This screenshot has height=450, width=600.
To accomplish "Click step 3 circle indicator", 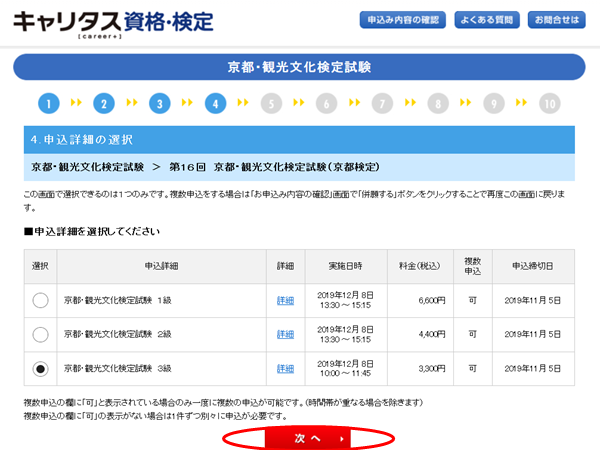I will (160, 103).
